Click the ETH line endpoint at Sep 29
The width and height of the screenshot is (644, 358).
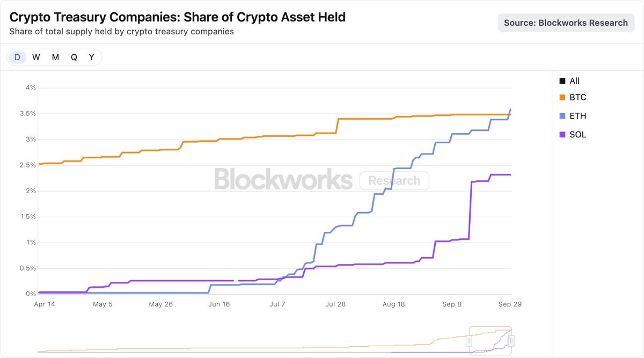click(510, 110)
